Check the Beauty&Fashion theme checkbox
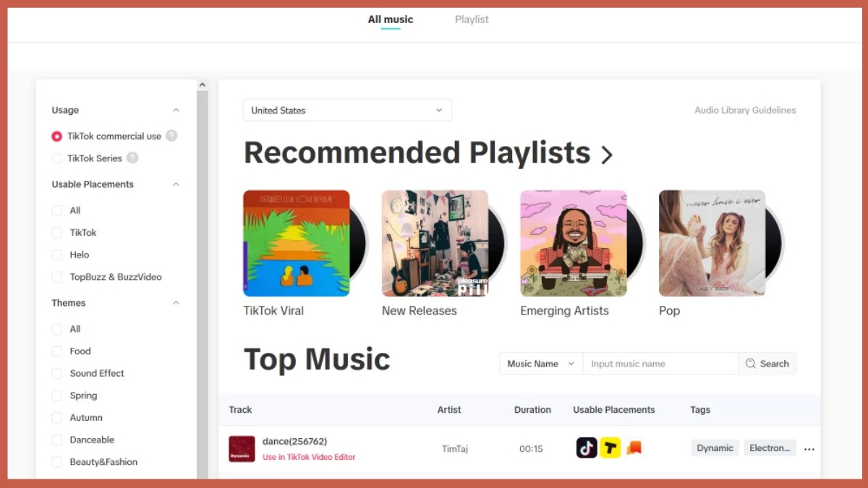 point(57,462)
